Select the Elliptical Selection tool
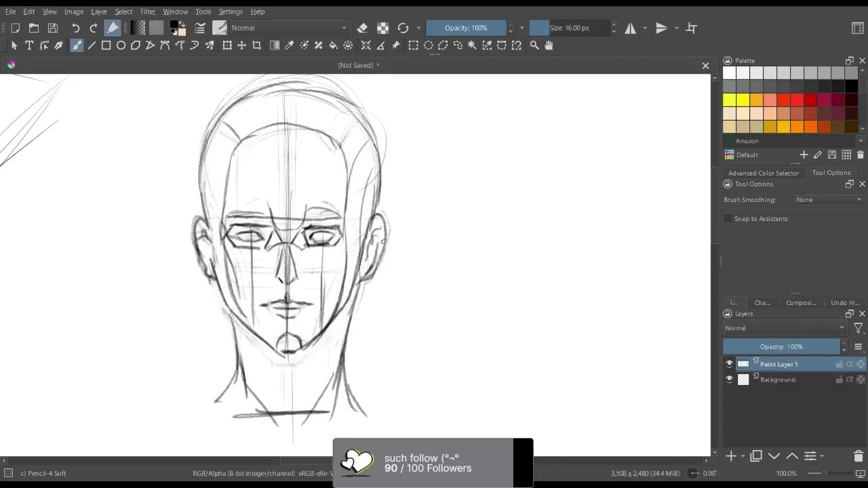Image resolution: width=868 pixels, height=488 pixels. click(x=429, y=45)
